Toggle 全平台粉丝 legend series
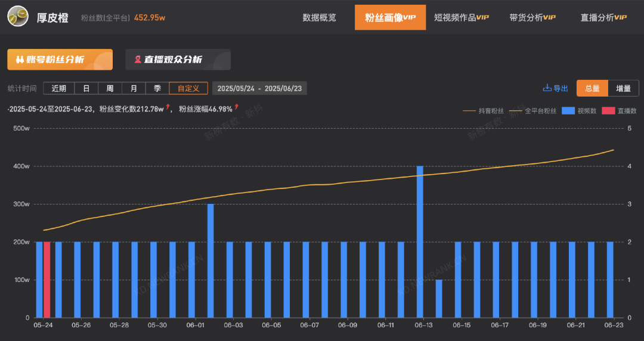644x341 pixels. point(533,111)
